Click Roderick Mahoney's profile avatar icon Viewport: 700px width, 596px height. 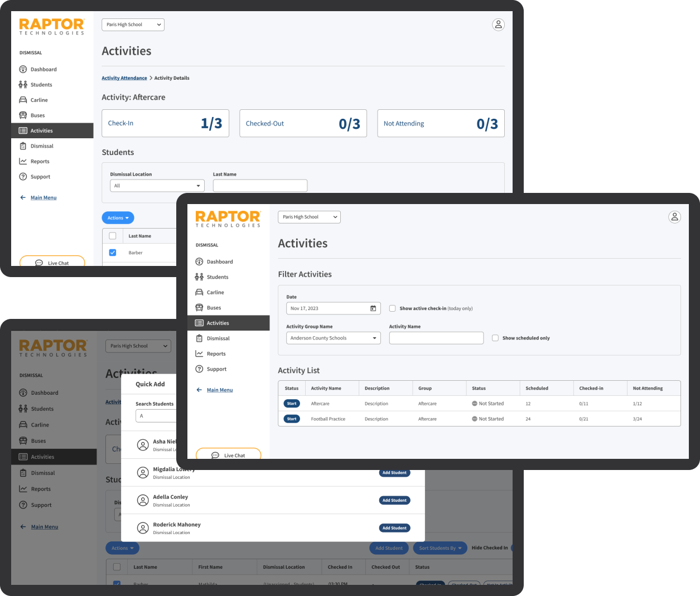[143, 528]
